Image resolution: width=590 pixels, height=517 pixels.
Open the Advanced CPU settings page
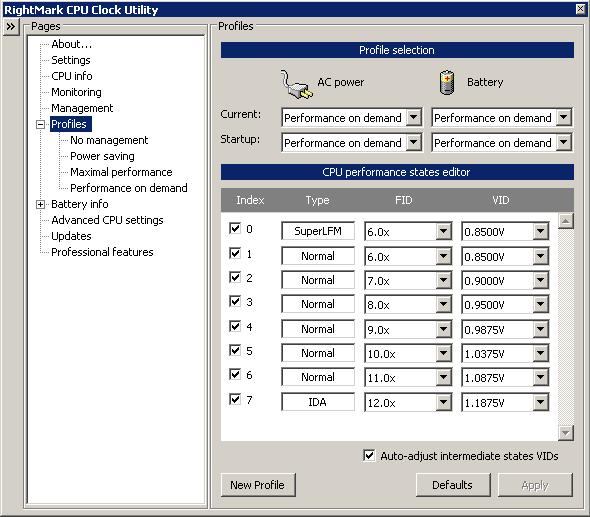(x=107, y=220)
